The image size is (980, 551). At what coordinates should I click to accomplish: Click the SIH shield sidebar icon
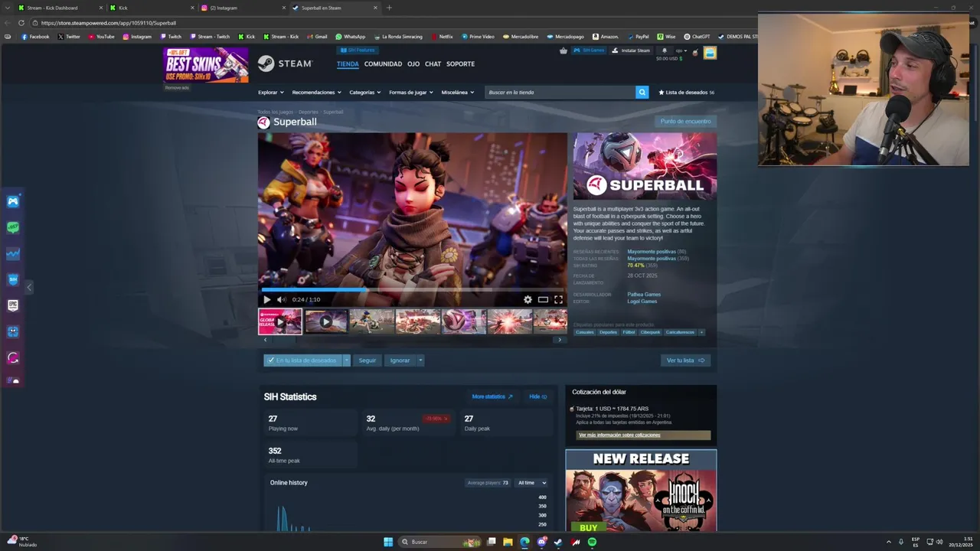pyautogui.click(x=13, y=279)
